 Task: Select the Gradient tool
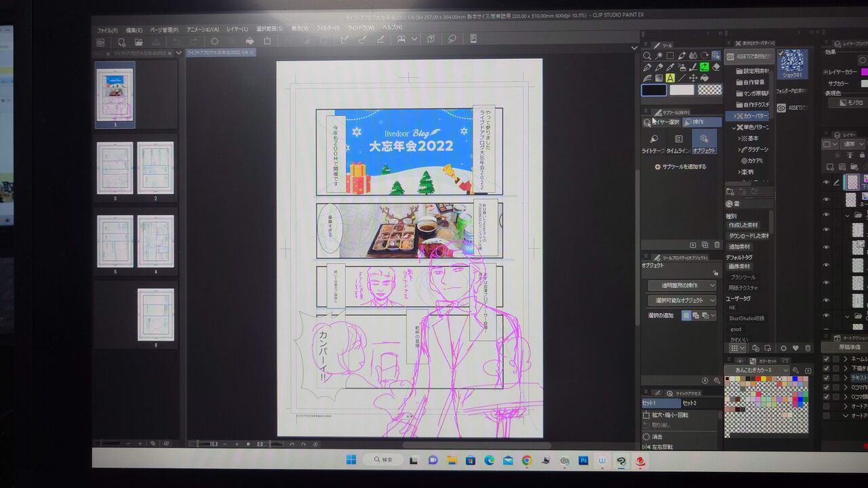[658, 78]
